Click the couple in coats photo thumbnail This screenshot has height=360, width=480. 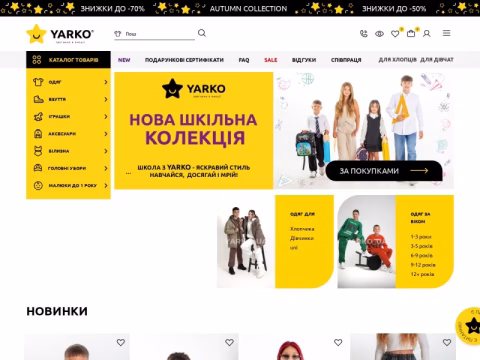246,242
